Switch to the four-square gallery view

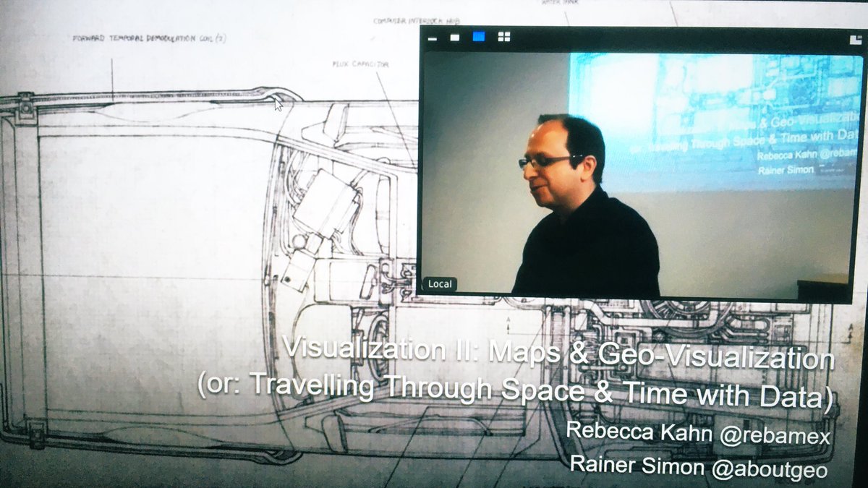pyautogui.click(x=503, y=37)
